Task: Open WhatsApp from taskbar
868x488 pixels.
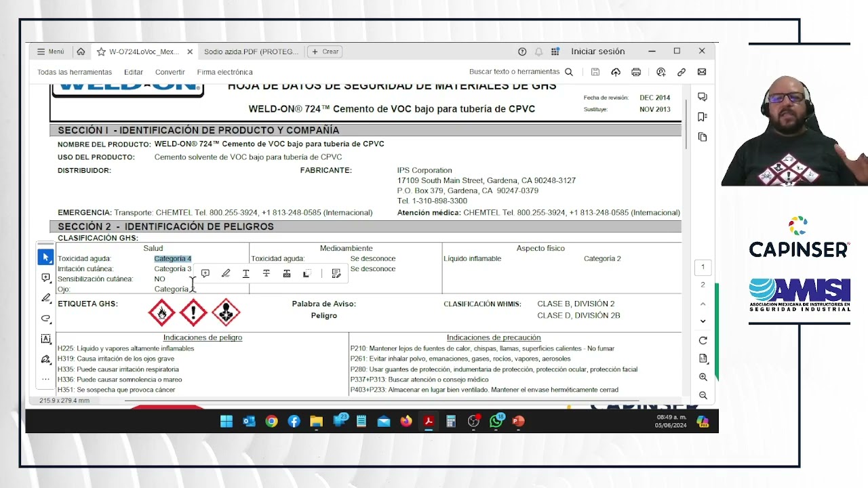Action: (x=496, y=422)
